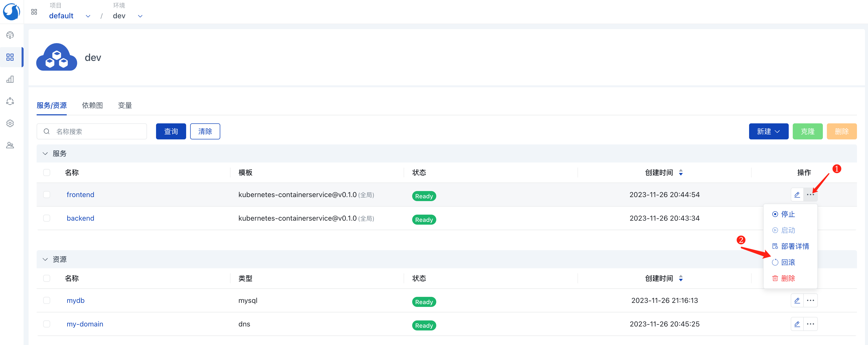Open the grid menu icon beside project selector
The width and height of the screenshot is (868, 345).
[34, 12]
